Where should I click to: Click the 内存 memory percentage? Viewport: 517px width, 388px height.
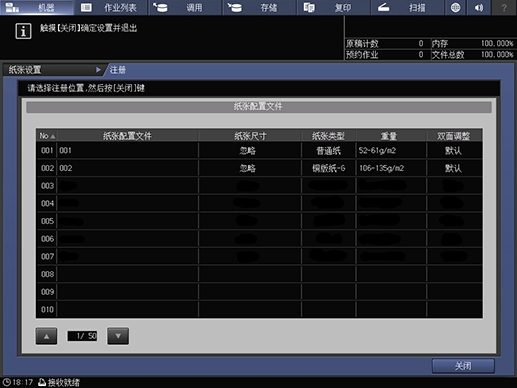(x=497, y=43)
